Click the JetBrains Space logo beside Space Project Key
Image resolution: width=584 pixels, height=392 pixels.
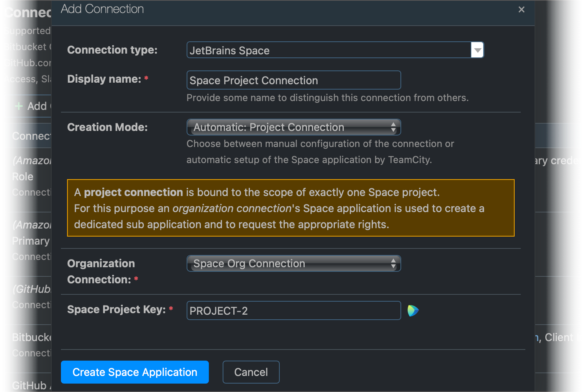pos(413,310)
